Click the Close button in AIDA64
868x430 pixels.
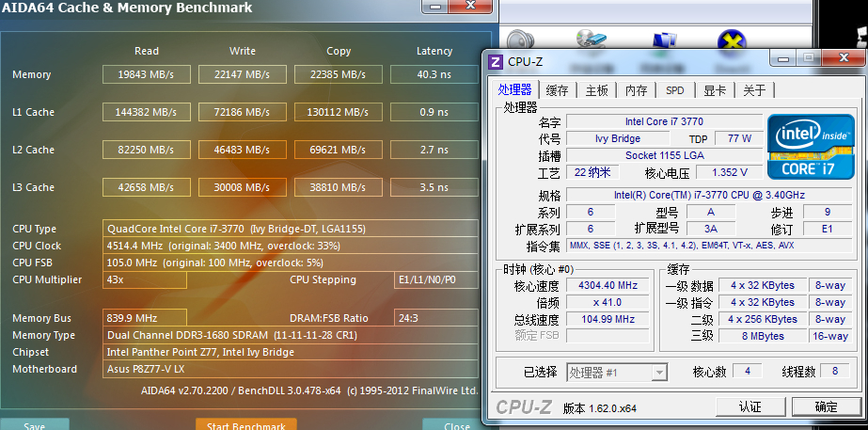(457, 425)
